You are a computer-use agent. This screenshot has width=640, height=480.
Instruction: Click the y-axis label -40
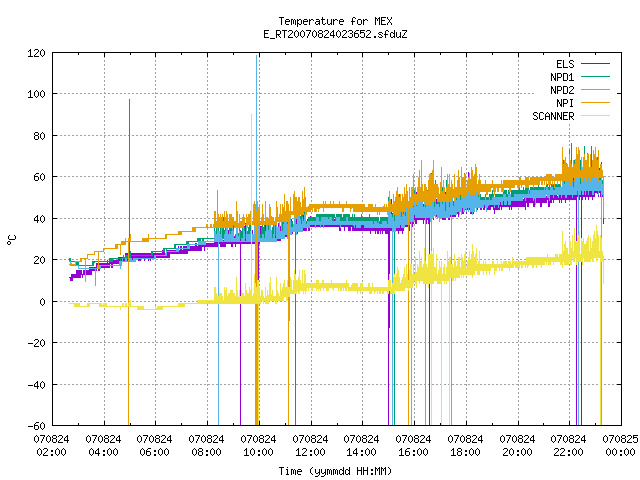36,385
